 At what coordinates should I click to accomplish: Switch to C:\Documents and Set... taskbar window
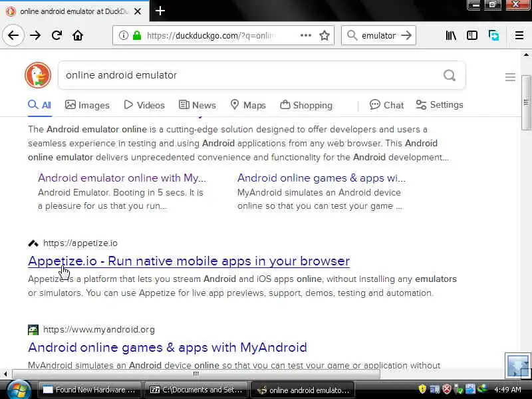click(196, 390)
